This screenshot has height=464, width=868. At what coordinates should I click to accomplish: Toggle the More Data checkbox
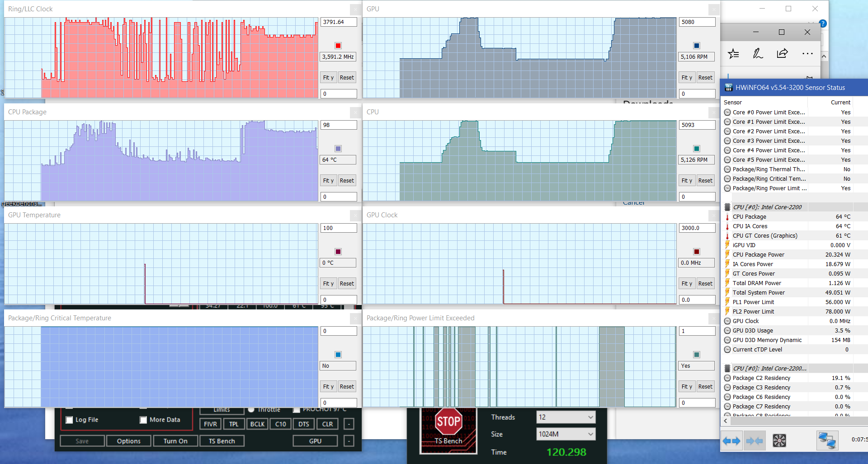point(143,420)
